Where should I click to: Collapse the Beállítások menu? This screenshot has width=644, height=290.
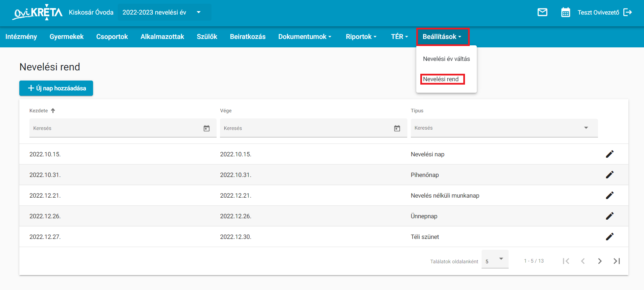442,37
